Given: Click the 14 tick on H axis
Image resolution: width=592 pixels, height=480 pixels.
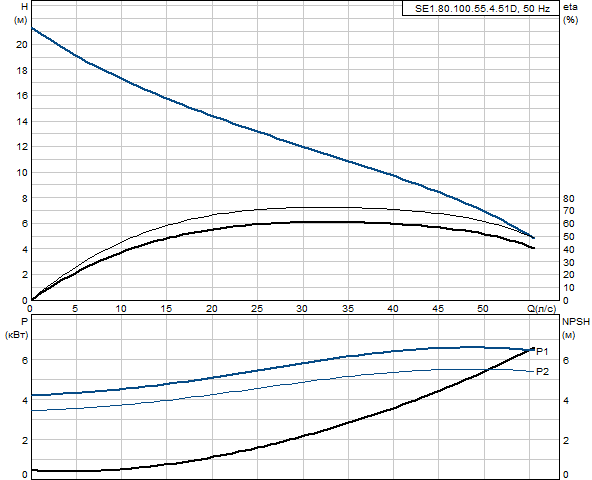Looking at the screenshot, I should [22, 121].
